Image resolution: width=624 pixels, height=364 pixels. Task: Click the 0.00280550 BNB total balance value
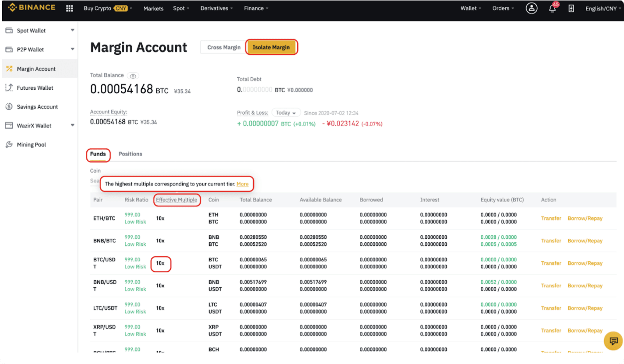253,237
